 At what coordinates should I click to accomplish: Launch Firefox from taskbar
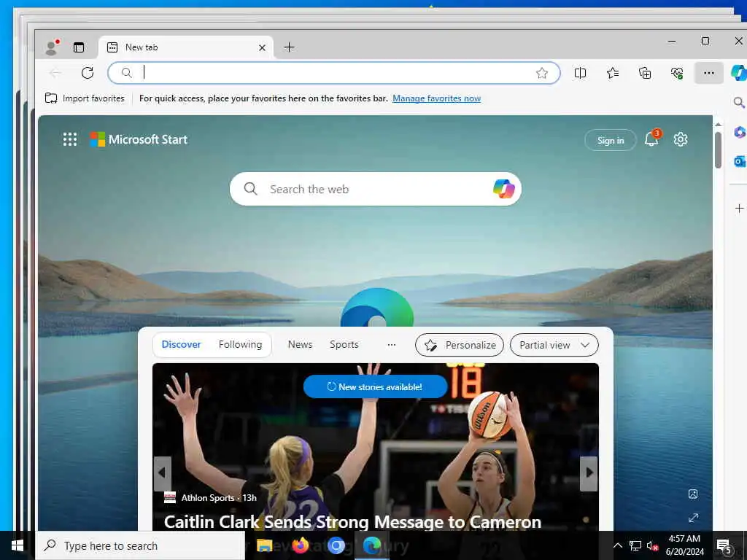coord(300,545)
